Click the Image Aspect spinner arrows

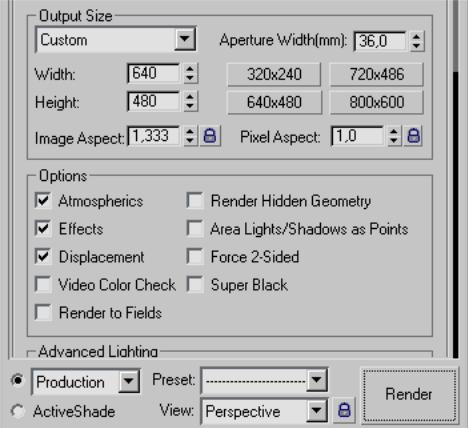tap(190, 136)
